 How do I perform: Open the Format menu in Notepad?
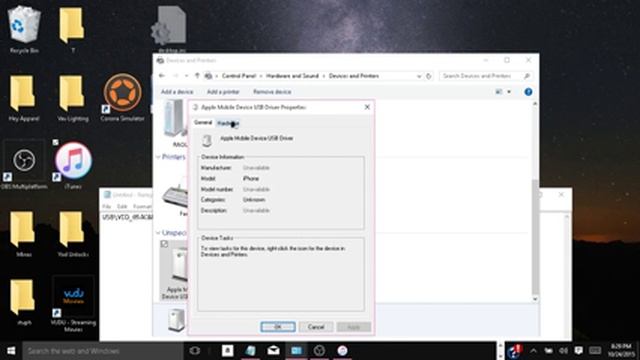point(142,207)
